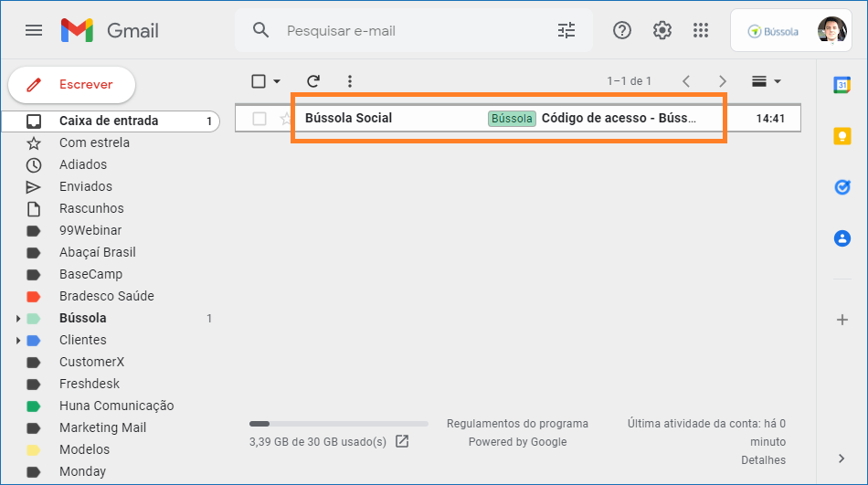Open account activity Detalhes link
The width and height of the screenshot is (868, 485).
click(763, 460)
